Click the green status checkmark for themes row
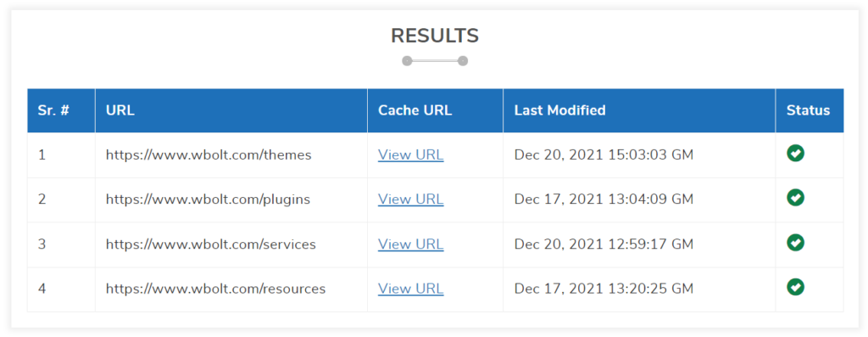Viewport: 868px width, 337px height. (x=795, y=154)
